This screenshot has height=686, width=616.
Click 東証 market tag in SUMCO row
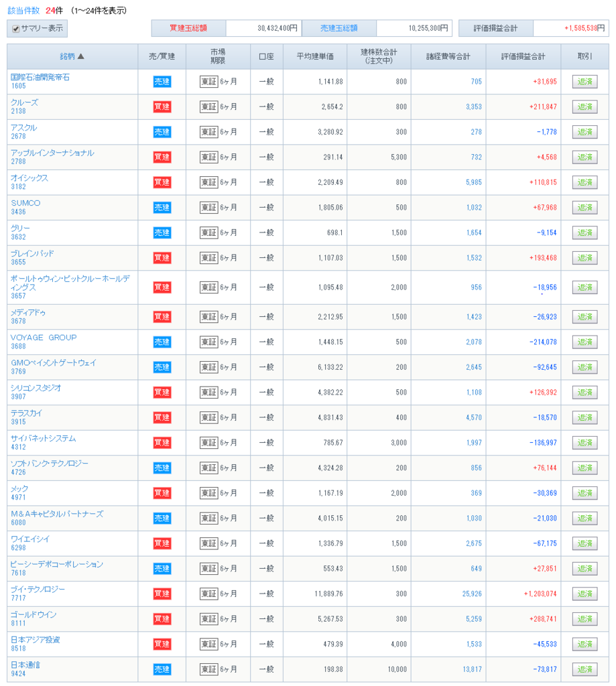pyautogui.click(x=209, y=208)
